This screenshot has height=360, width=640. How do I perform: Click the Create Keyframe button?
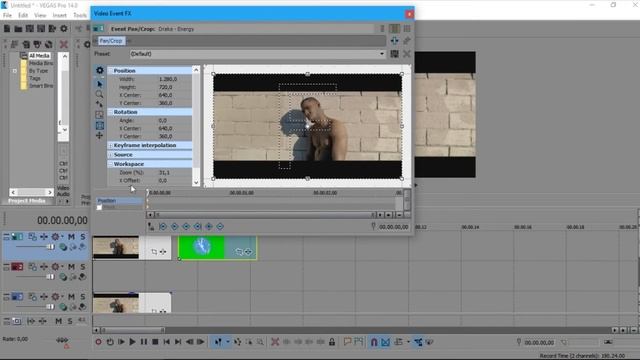pos(209,226)
